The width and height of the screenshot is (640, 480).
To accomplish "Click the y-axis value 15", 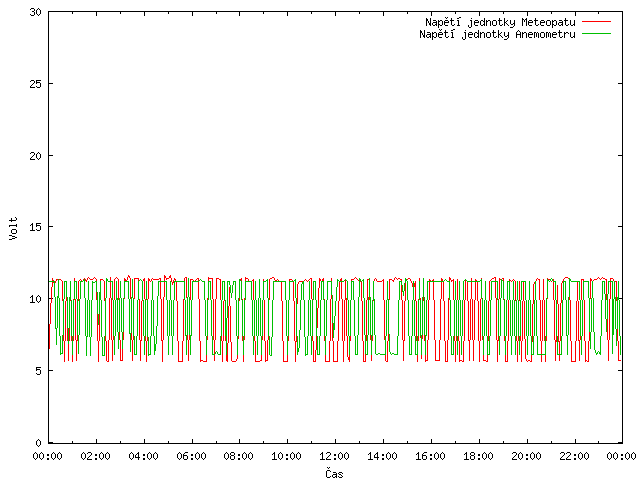I will [x=36, y=227].
